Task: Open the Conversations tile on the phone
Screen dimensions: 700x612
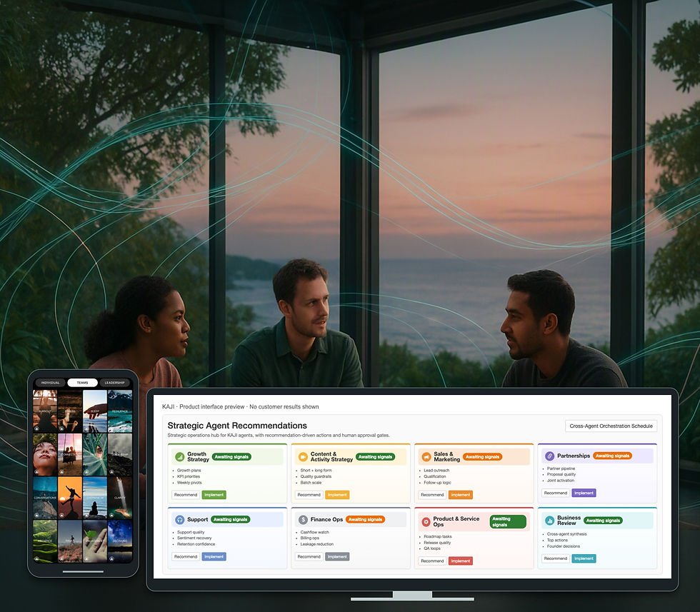Action: tap(44, 498)
